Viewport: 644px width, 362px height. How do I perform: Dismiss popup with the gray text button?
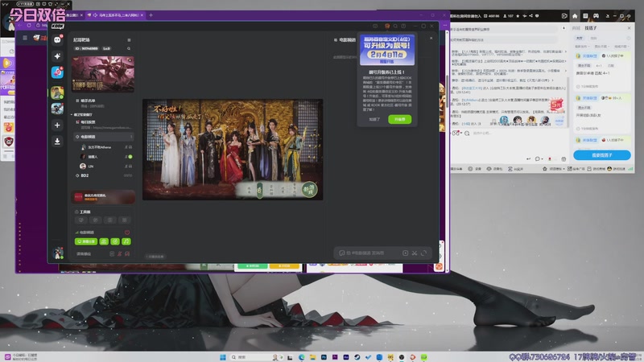click(374, 119)
